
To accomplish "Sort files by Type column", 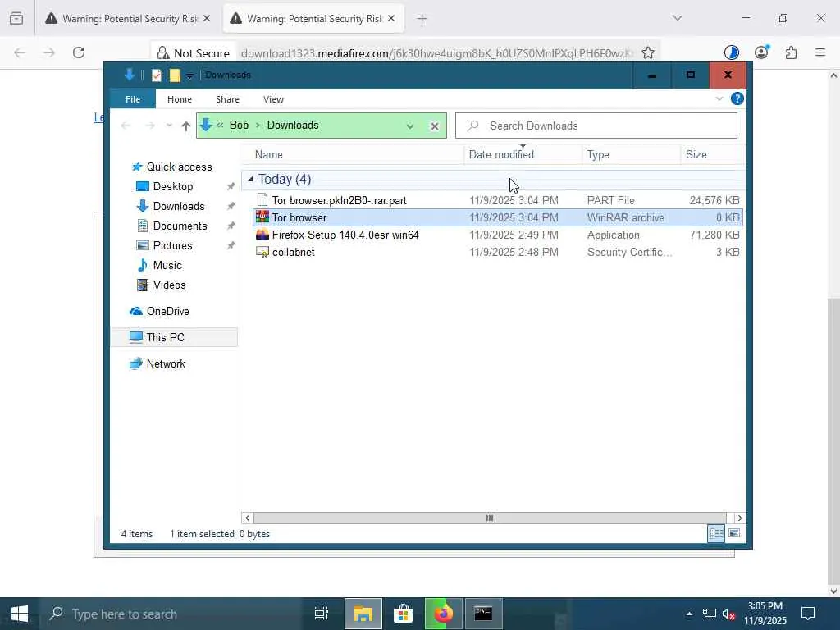I will [x=631, y=154].
